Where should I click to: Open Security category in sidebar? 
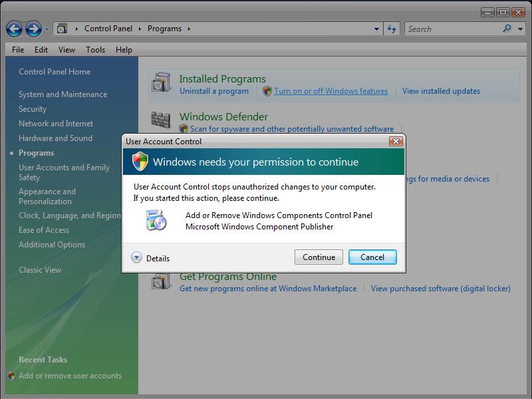[33, 109]
